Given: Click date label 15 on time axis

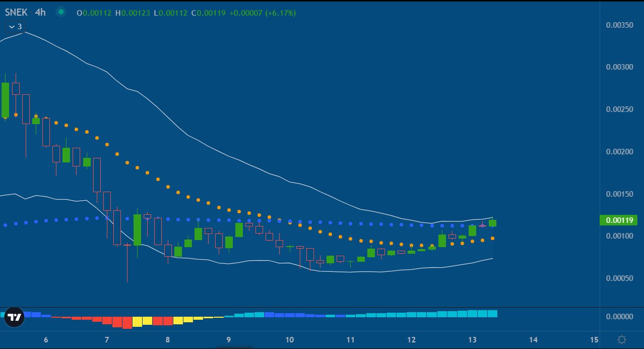Looking at the screenshot, I should tap(594, 339).
